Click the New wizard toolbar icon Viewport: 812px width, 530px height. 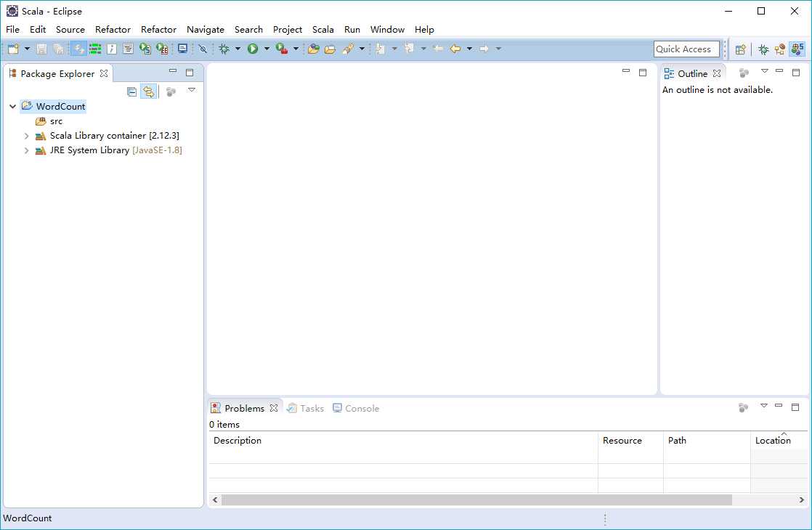(x=13, y=49)
